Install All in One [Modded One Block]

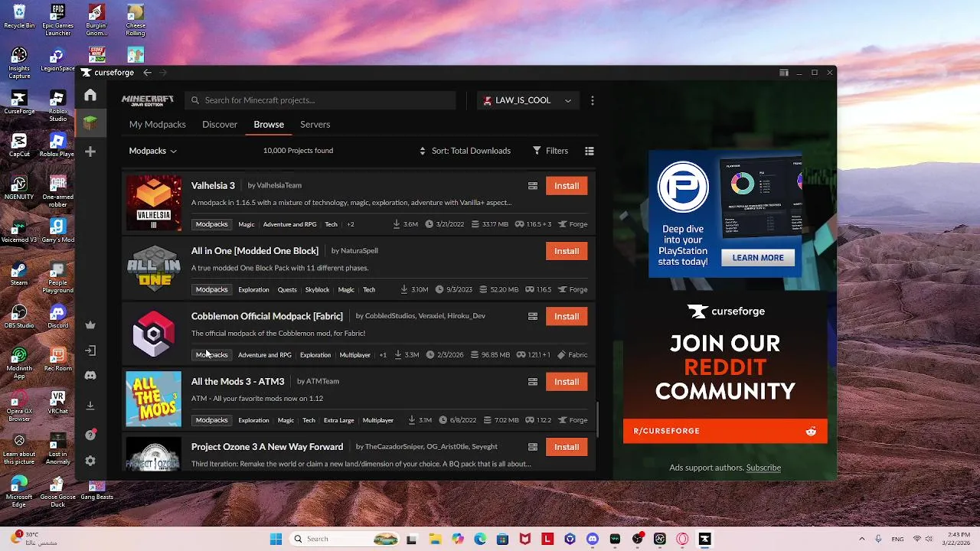click(x=567, y=251)
